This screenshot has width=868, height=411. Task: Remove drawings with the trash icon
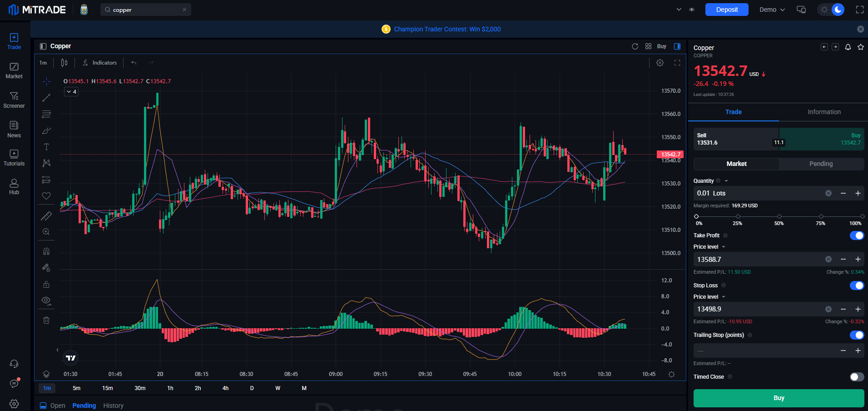pyautogui.click(x=46, y=320)
